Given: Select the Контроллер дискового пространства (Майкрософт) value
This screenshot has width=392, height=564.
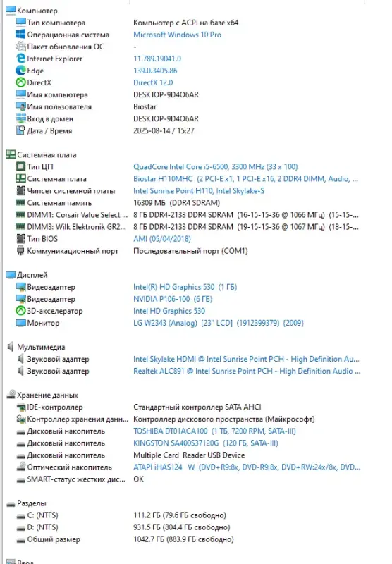Looking at the screenshot, I should click(224, 419).
